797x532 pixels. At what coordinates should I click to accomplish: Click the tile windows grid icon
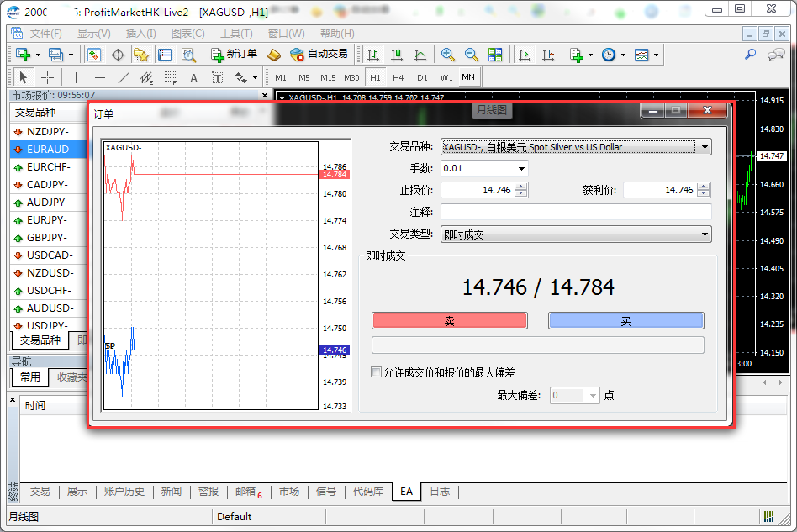[495, 55]
